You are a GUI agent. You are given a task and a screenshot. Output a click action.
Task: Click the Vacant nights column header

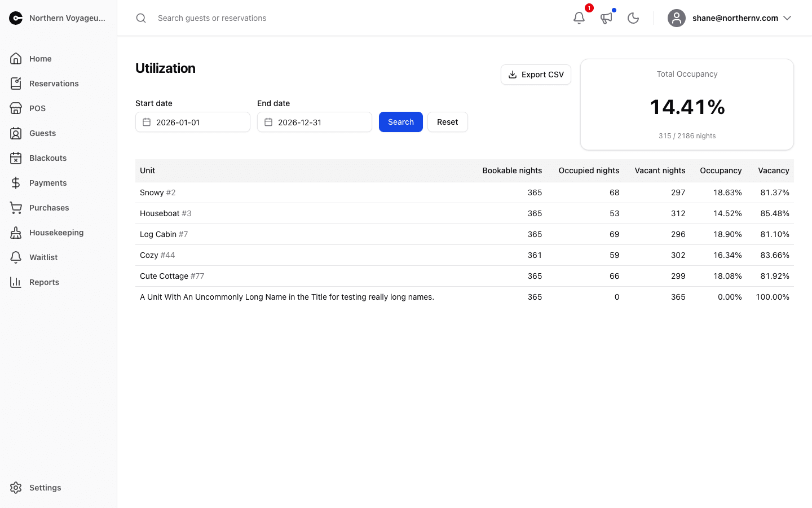click(660, 170)
